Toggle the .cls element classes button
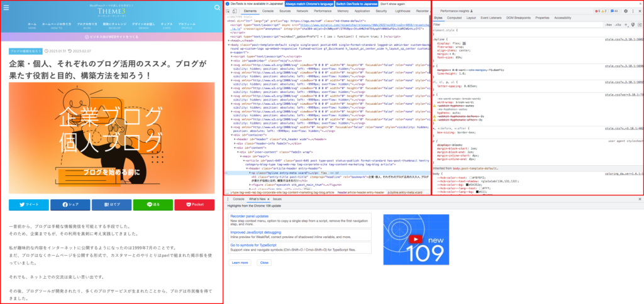Viewport: 644px width, 304px height. (x=618, y=24)
